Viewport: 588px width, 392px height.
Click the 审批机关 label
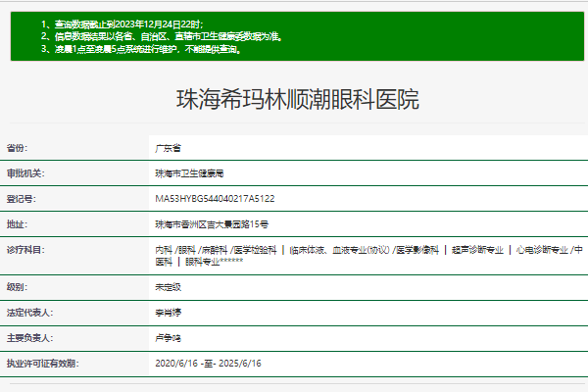coord(25,173)
